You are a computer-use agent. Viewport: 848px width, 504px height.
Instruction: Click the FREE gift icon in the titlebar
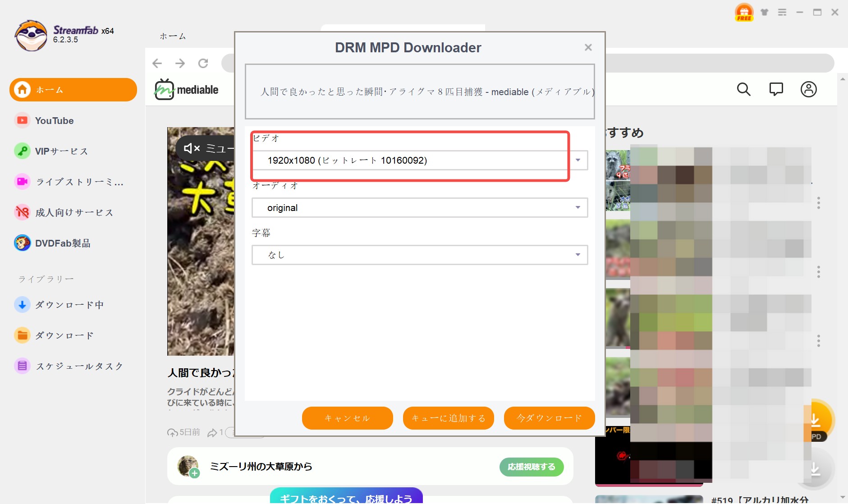743,12
